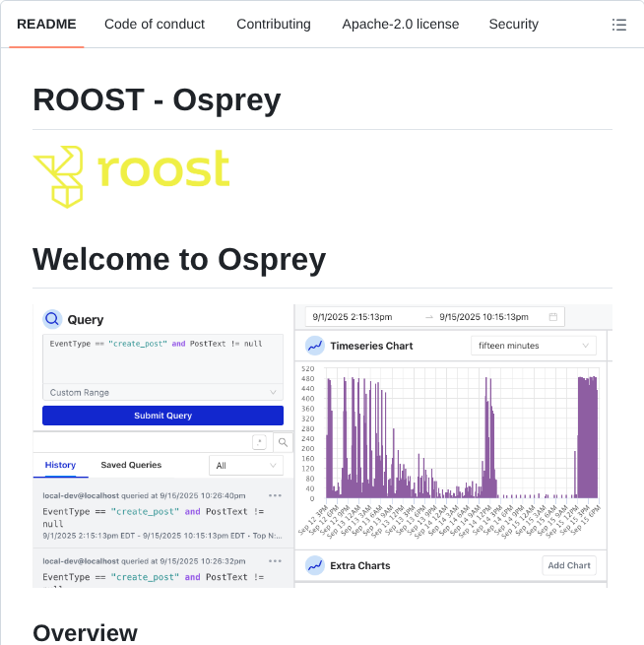Screen dimensions: 644x645
Task: Switch to the README tab
Action: [x=46, y=24]
